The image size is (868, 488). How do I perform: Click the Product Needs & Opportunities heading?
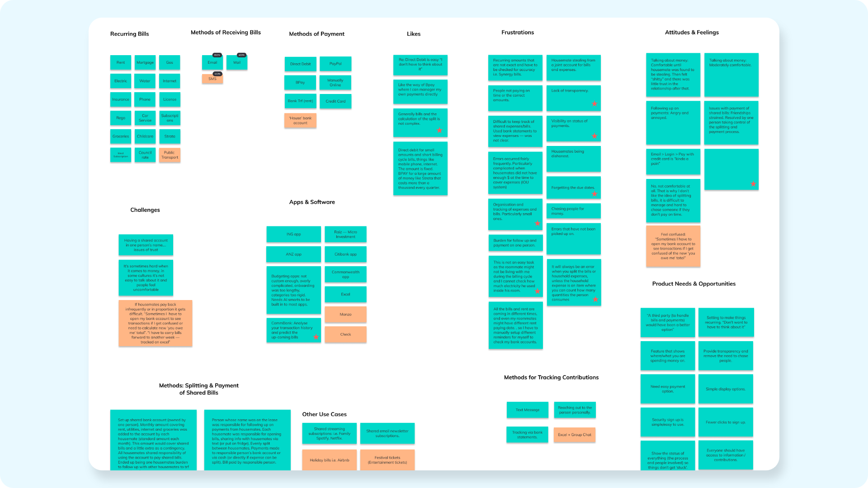pos(693,284)
